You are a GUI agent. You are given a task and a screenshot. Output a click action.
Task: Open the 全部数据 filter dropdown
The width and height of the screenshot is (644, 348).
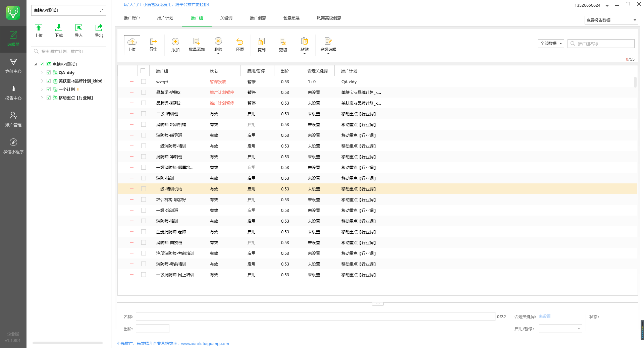551,44
